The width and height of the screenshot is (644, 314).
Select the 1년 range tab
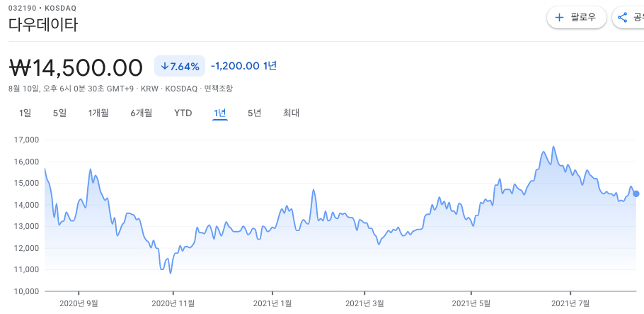[220, 113]
